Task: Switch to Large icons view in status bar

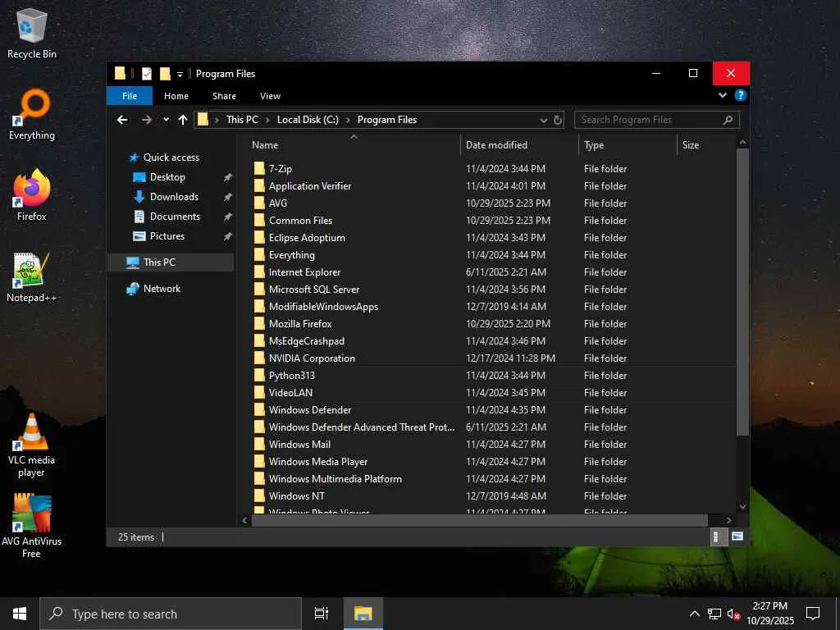Action: [x=737, y=536]
